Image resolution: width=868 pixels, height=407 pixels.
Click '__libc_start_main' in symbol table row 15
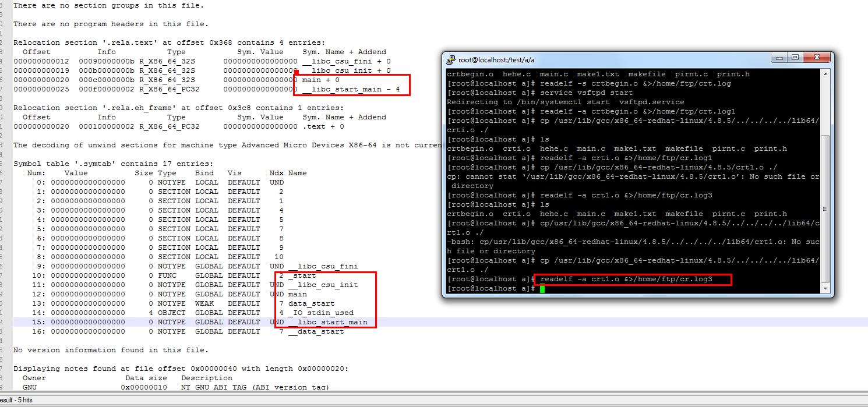point(328,322)
